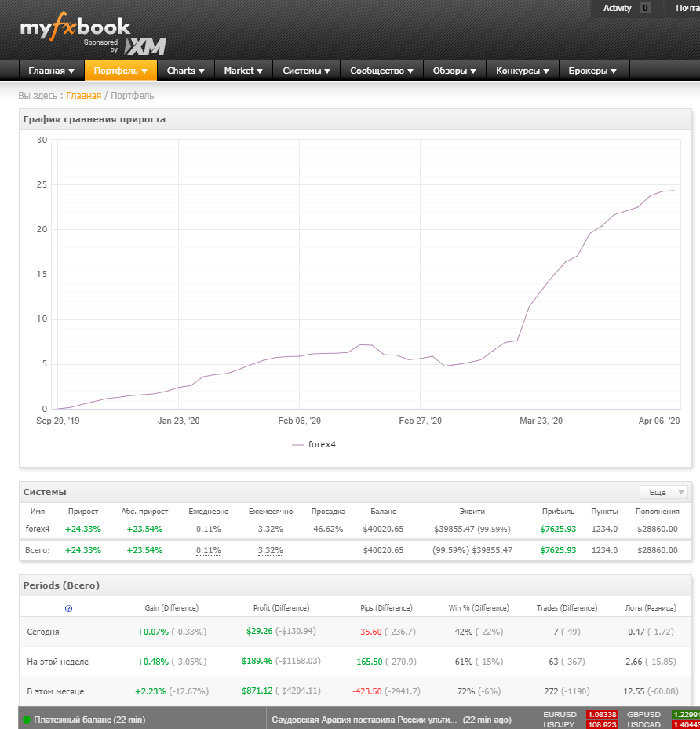Viewport: 700px width, 729px height.
Task: Open the Конкурсы dropdown menu
Action: point(523,71)
